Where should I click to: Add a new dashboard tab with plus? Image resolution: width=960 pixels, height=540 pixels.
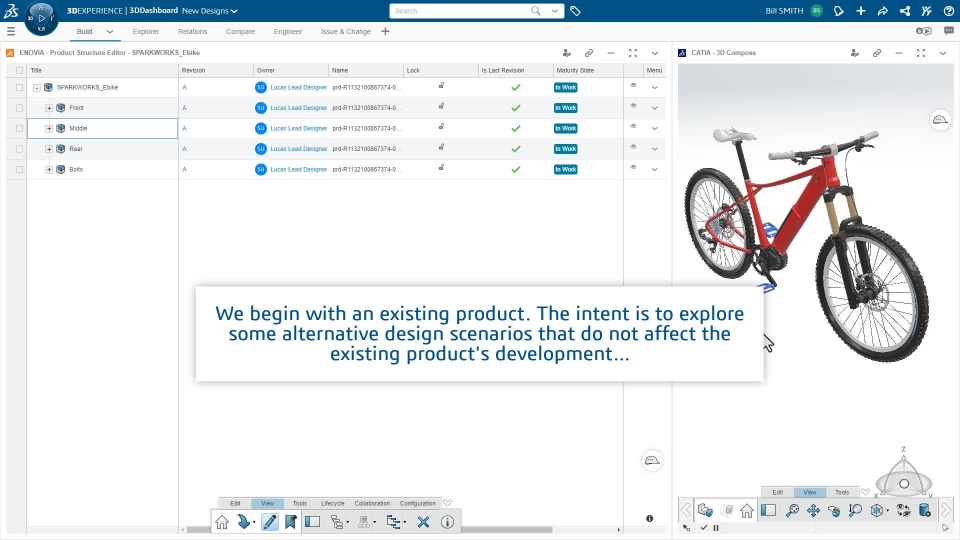tap(385, 31)
